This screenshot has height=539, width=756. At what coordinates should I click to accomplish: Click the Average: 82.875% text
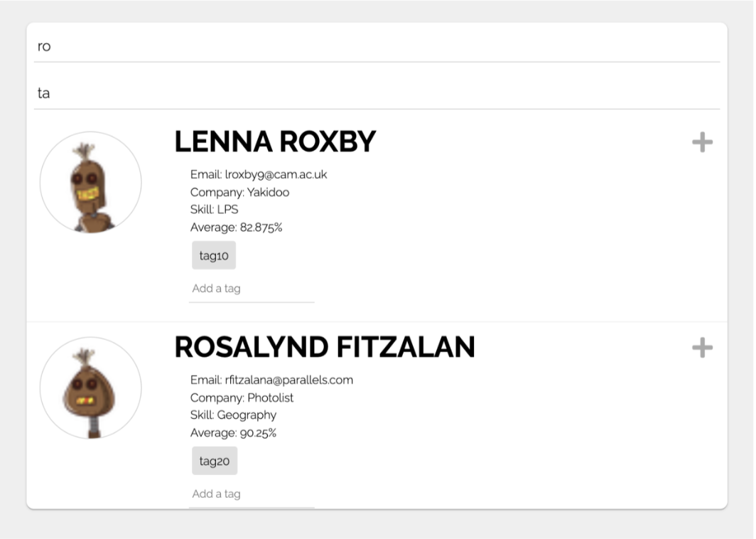pyautogui.click(x=237, y=228)
